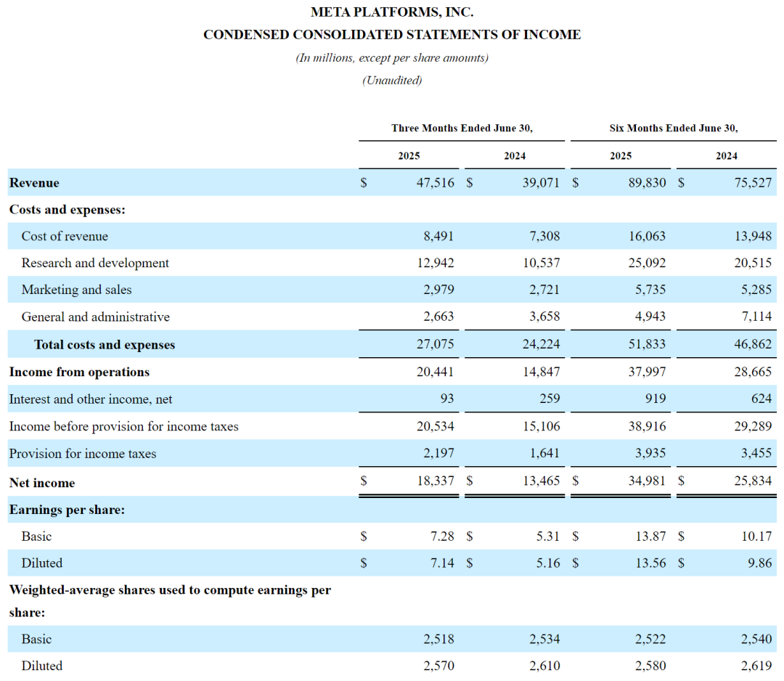784x681 pixels.
Task: Click 'Earnings per share:' label
Action: pos(67,510)
